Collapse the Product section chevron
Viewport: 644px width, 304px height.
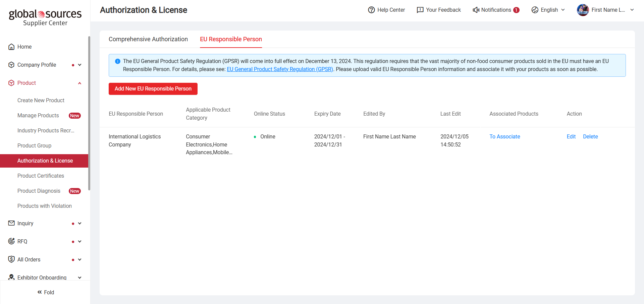(80, 83)
